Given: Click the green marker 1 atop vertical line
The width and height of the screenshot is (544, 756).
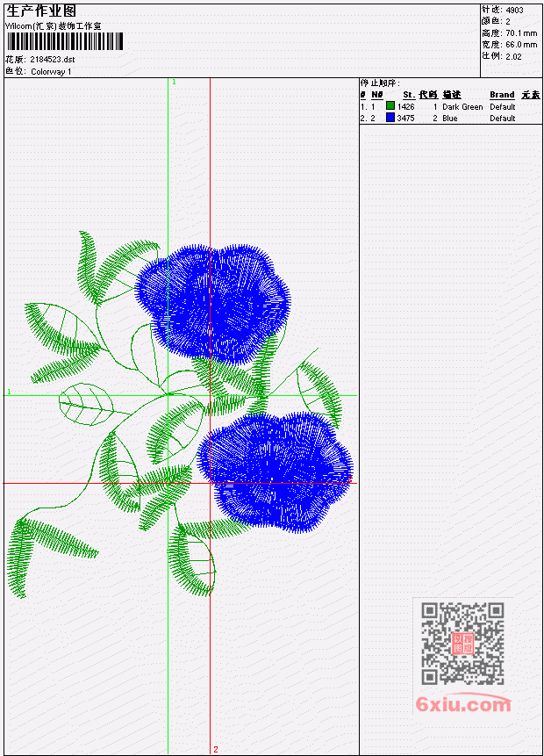Looking at the screenshot, I should 174,83.
